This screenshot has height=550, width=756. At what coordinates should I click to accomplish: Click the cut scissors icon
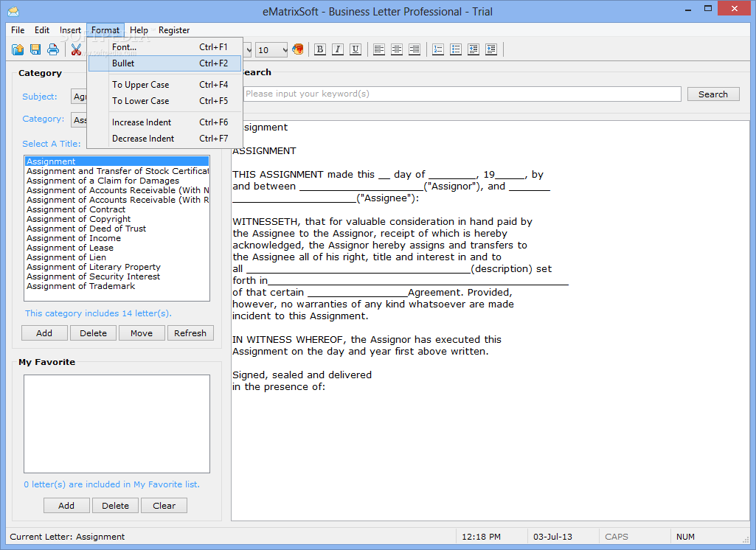click(x=76, y=49)
